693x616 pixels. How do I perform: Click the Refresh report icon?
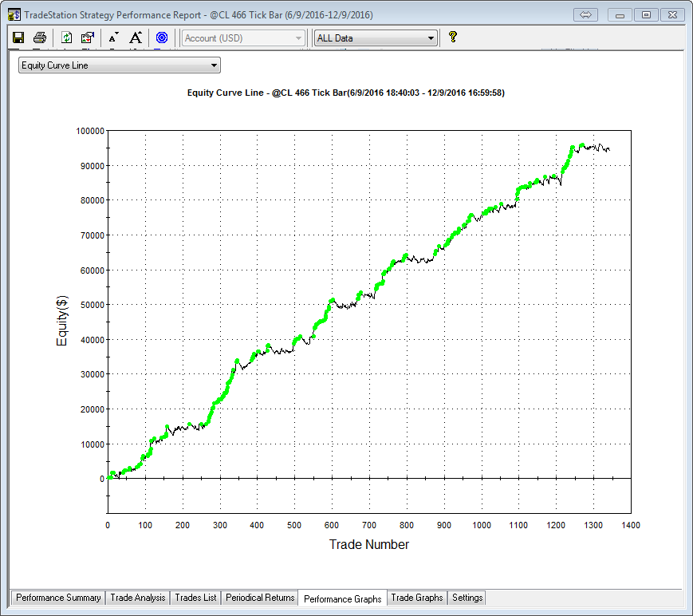[67, 38]
